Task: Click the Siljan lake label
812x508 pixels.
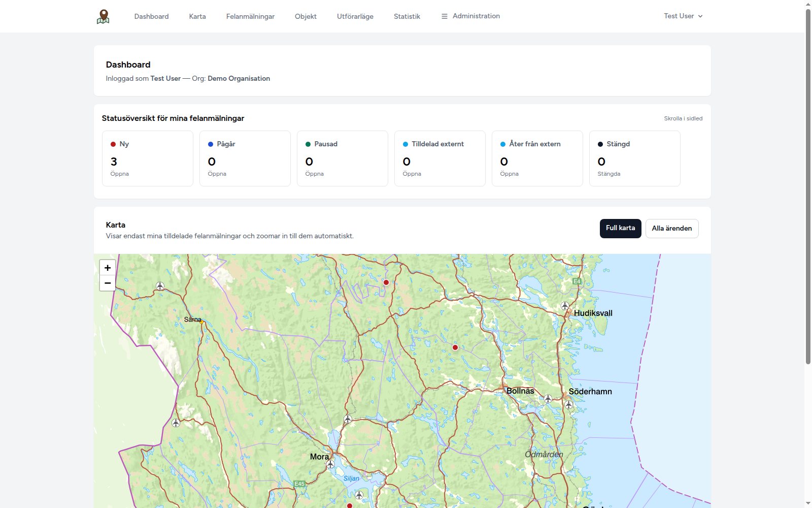Action: pyautogui.click(x=351, y=479)
